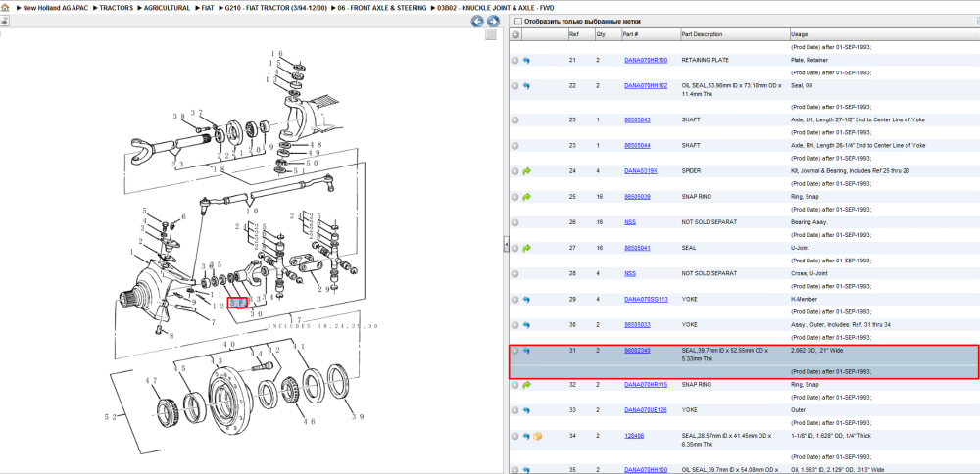Click the 'RETAINING PLATE' description cell
Viewport: 980px width, 474px height.
(705, 61)
